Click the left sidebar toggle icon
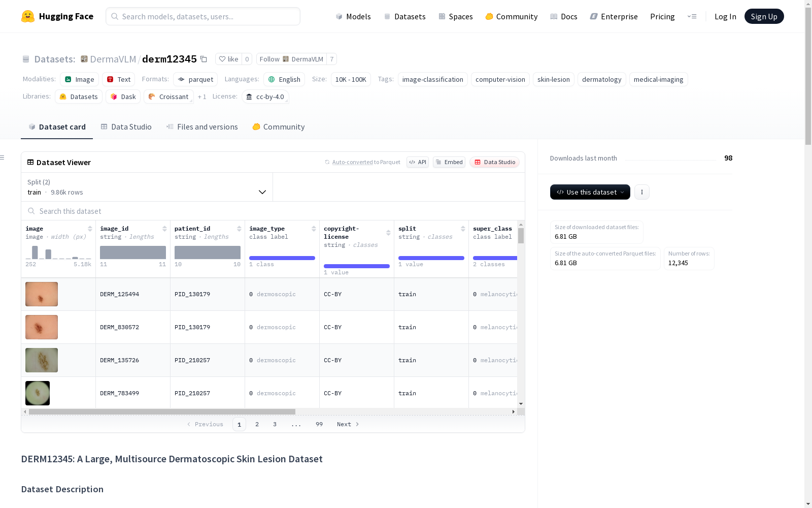The height and width of the screenshot is (508, 812). click(2, 157)
